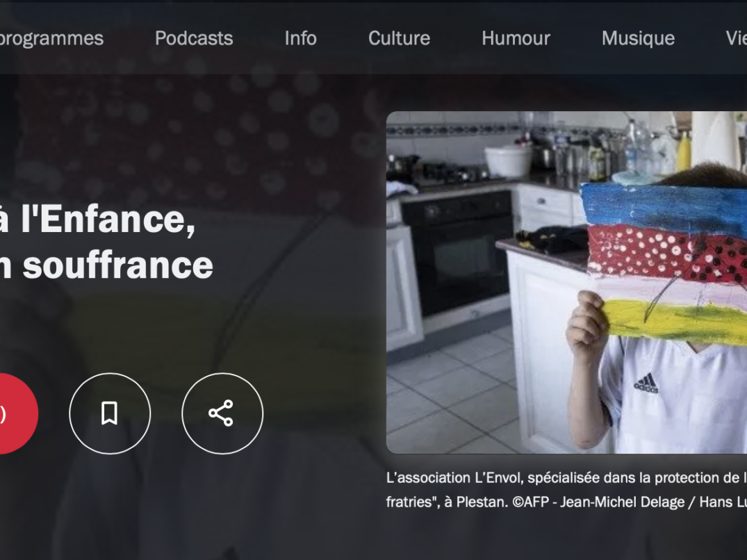Select Humour in the navigation bar

(516, 38)
